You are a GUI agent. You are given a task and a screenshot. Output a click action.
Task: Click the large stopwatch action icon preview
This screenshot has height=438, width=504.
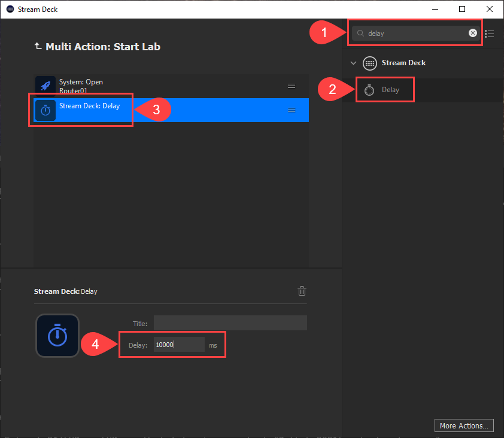pyautogui.click(x=57, y=336)
